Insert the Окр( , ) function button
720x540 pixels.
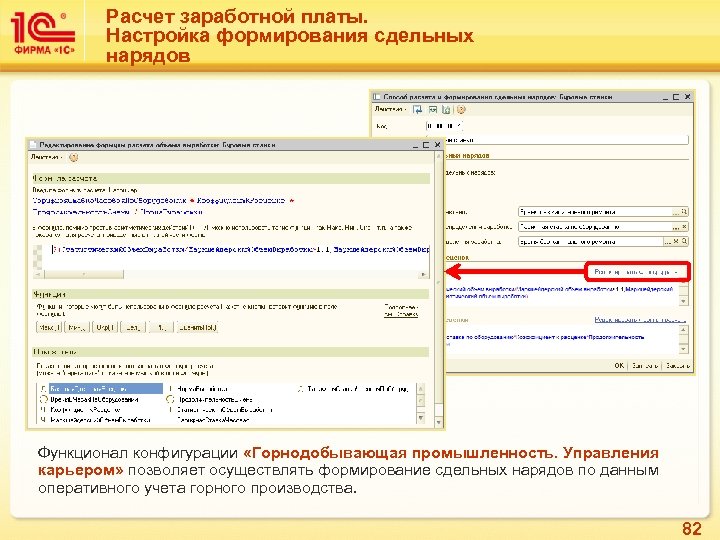point(105,327)
